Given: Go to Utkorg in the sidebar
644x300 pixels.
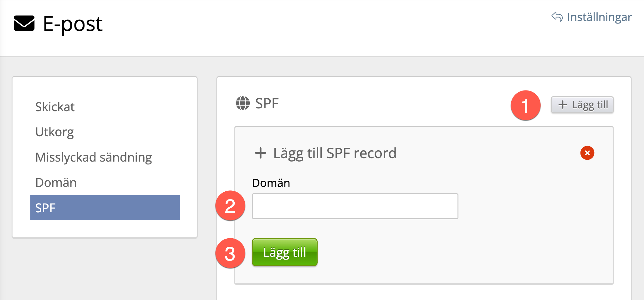Looking at the screenshot, I should click(54, 132).
